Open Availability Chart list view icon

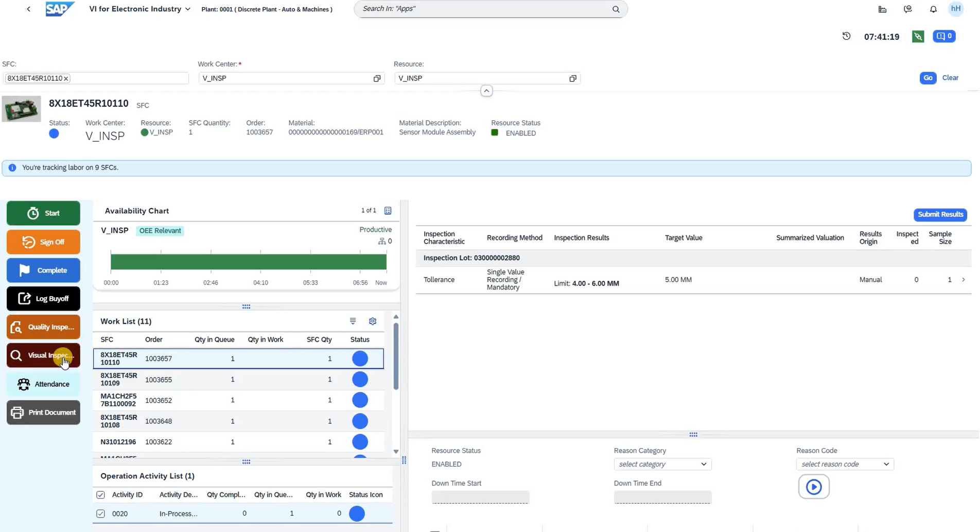coord(388,211)
